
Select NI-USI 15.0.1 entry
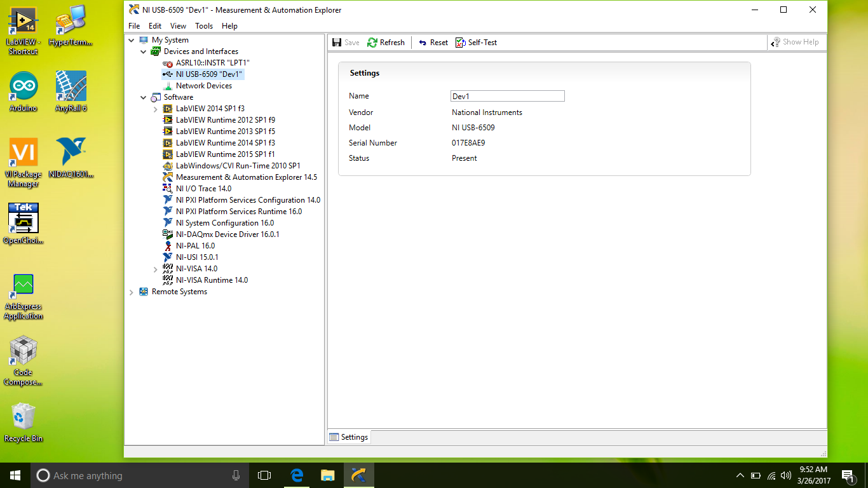(x=197, y=257)
